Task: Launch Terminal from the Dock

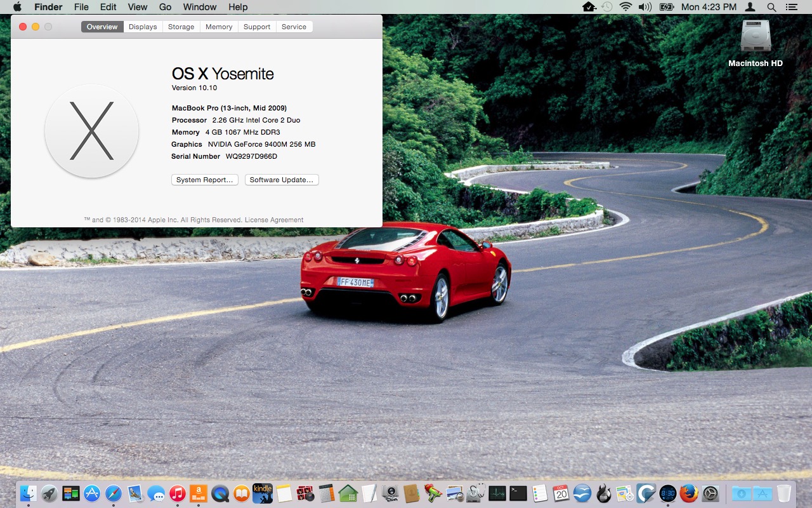Action: pos(518,493)
